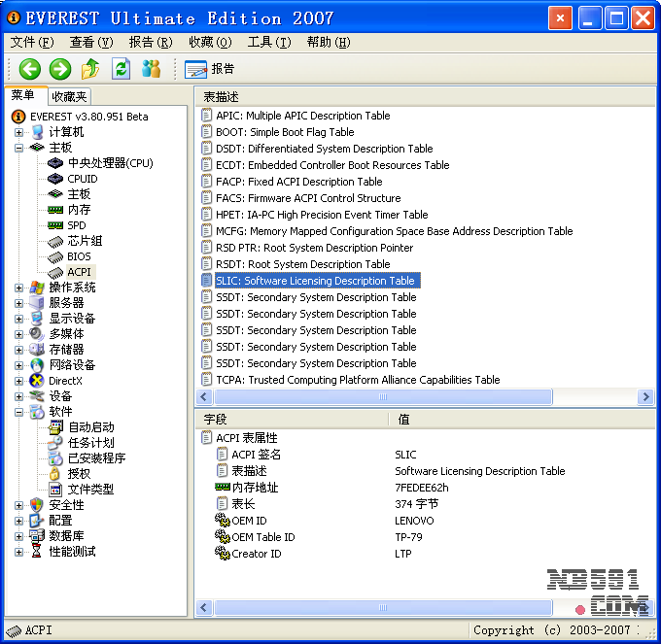Expand the DirectX tree node
Viewport: 661px width, 644px height.
point(19,381)
